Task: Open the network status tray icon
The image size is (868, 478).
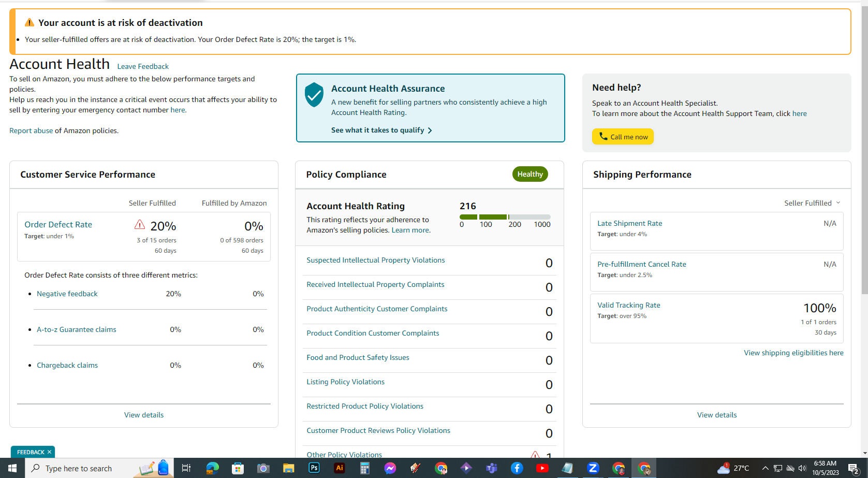Action: (x=777, y=468)
